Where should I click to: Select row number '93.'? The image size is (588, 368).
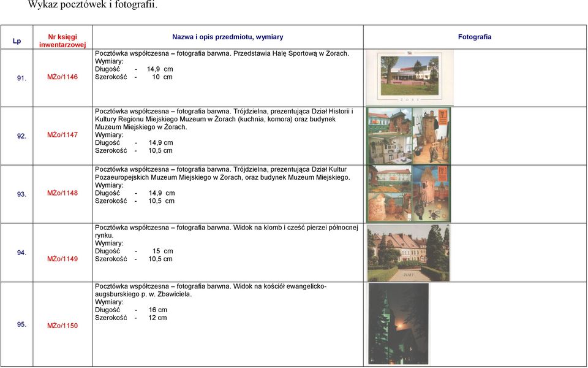(x=22, y=194)
